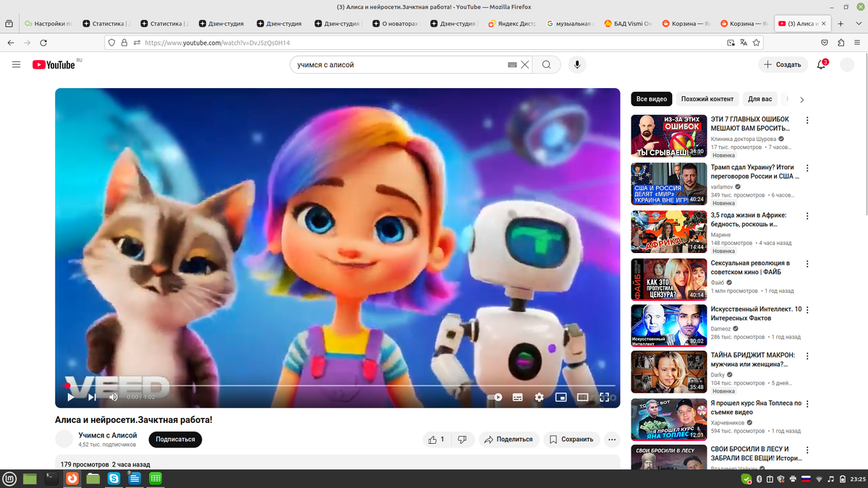Open the АФРИКА video thumbnail

pos(669,231)
